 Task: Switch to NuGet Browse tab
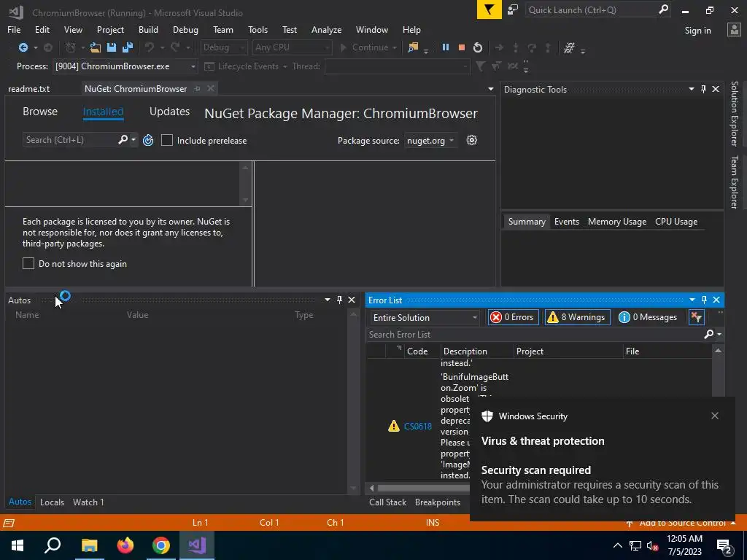tap(40, 112)
